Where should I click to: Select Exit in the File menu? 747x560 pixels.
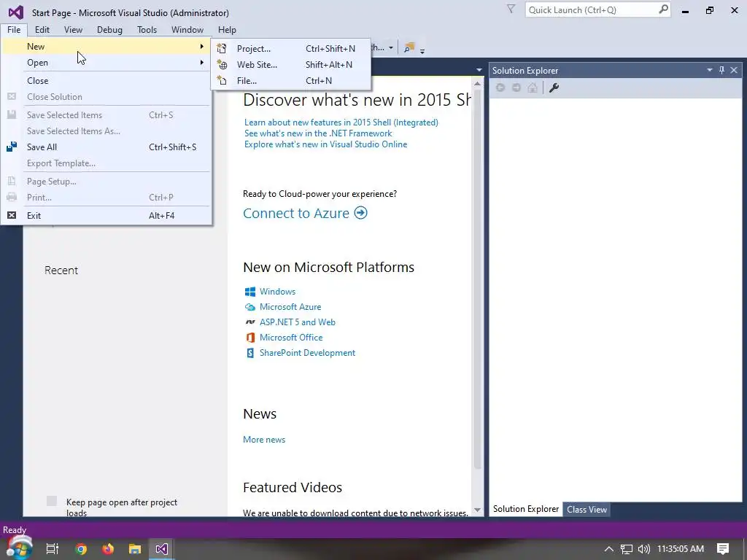coord(107,215)
